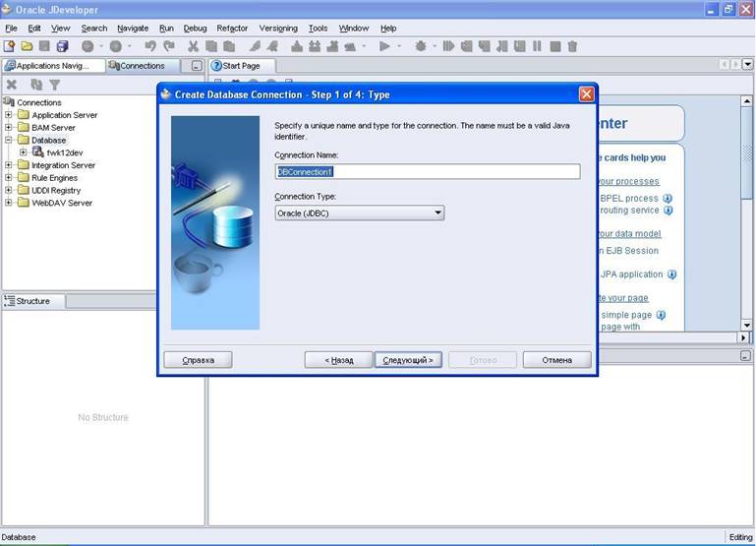Click info icon next to BPEL process
Image resolution: width=756 pixels, height=546 pixels.
click(x=668, y=199)
